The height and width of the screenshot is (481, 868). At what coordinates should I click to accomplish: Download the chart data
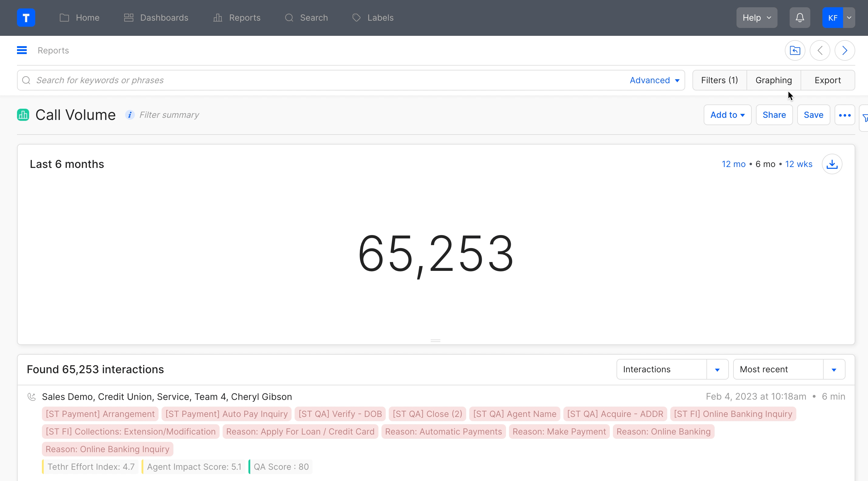point(832,164)
